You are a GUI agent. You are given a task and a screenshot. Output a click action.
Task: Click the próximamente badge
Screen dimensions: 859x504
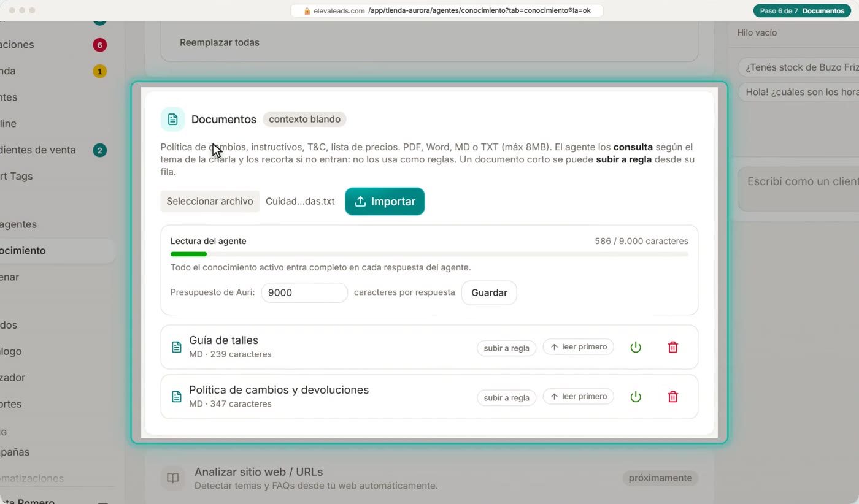[x=660, y=478]
